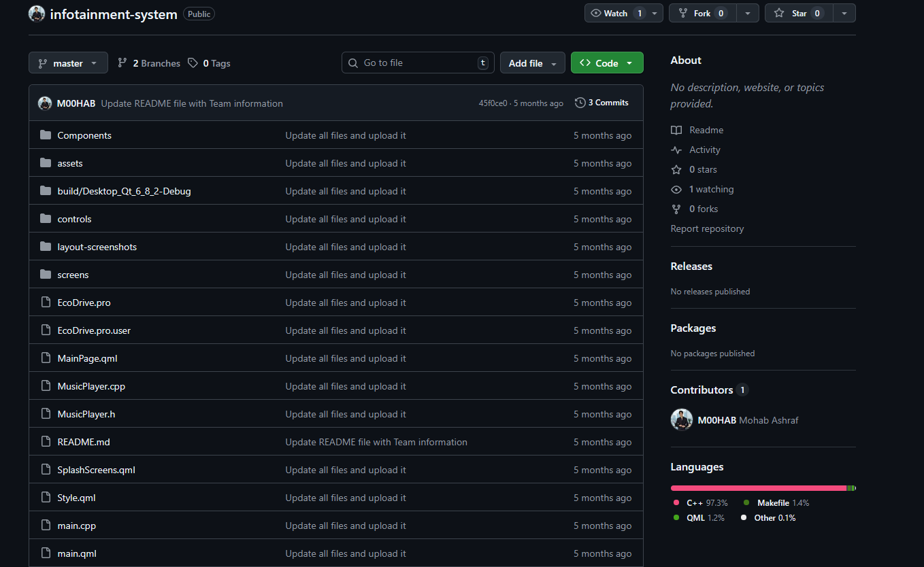Click the file icon beside README.md

tap(46, 442)
